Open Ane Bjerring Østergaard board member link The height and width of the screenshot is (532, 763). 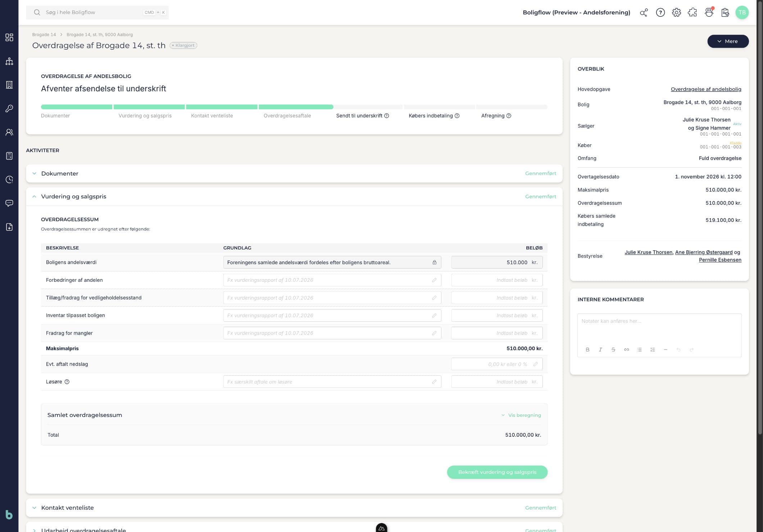704,252
